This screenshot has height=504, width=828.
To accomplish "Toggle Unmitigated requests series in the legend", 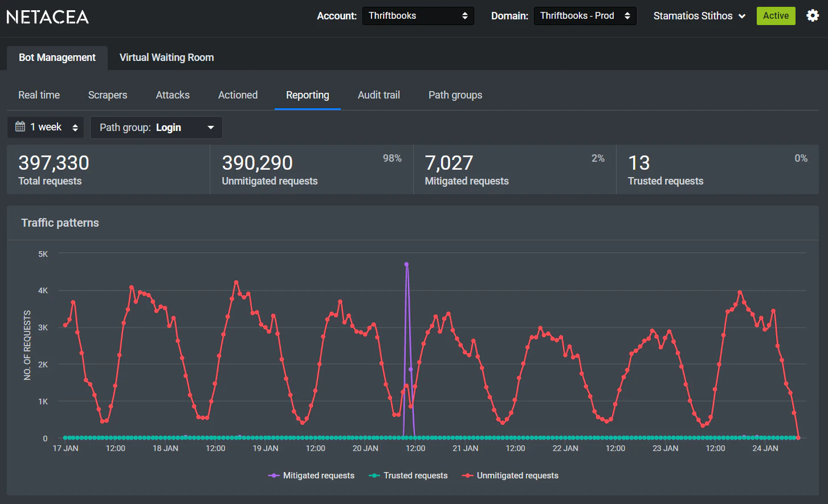I will point(509,475).
